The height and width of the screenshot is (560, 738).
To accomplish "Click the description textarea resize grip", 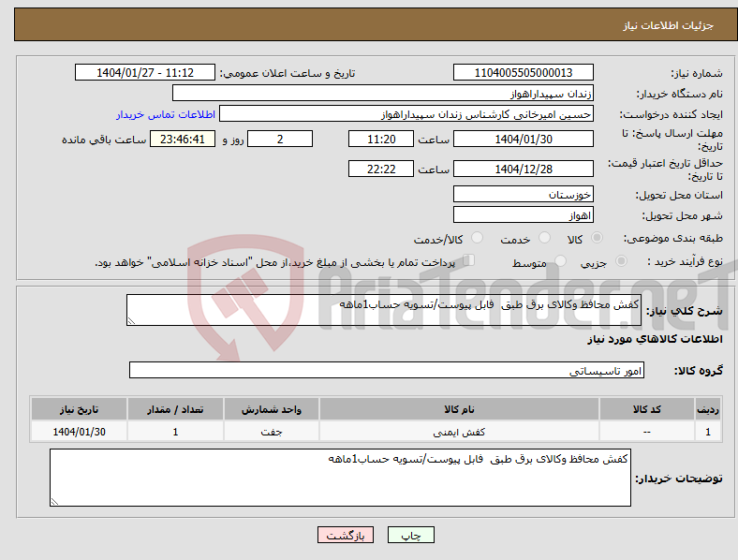I will click(131, 321).
